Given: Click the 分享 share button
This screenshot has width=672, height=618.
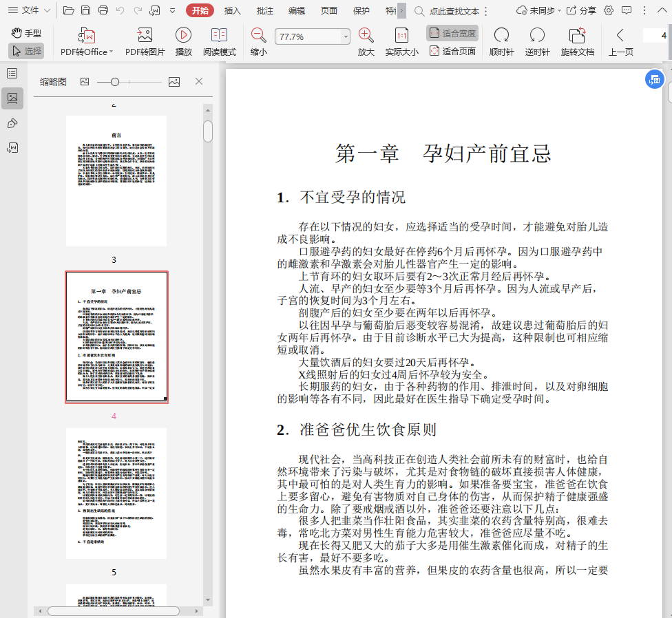Looking at the screenshot, I should click(x=581, y=11).
